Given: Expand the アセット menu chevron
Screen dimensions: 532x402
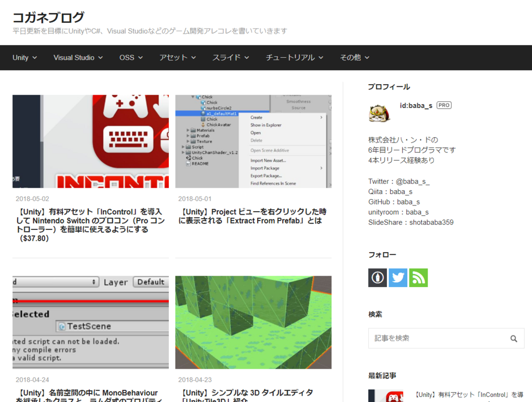Looking at the screenshot, I should click(x=193, y=58).
